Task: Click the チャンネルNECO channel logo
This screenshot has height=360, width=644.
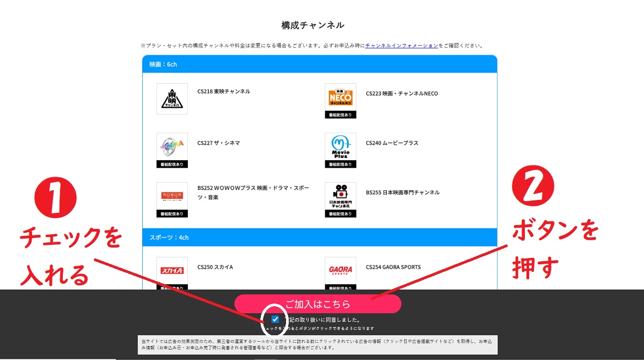Action: 340,96
